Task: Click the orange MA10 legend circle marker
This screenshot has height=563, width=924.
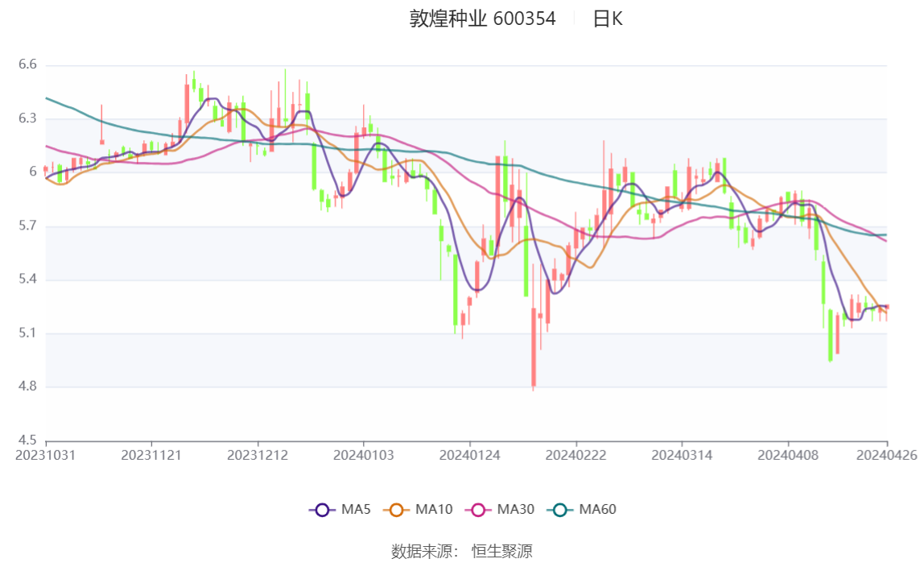Action: [396, 510]
